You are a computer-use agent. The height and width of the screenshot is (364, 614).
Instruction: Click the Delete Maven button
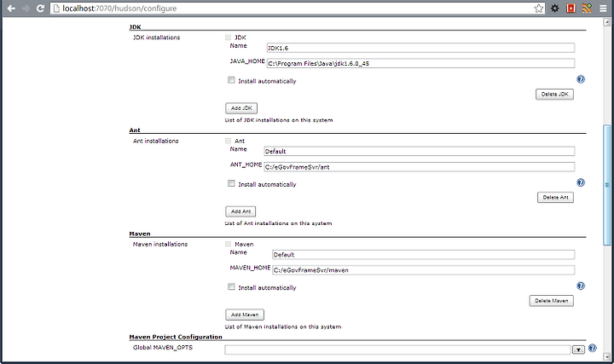(x=552, y=301)
